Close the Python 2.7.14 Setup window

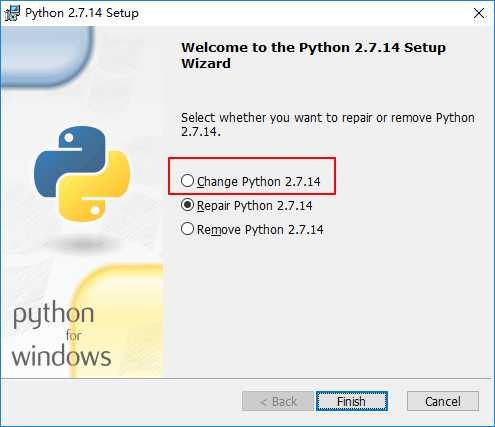point(479,13)
